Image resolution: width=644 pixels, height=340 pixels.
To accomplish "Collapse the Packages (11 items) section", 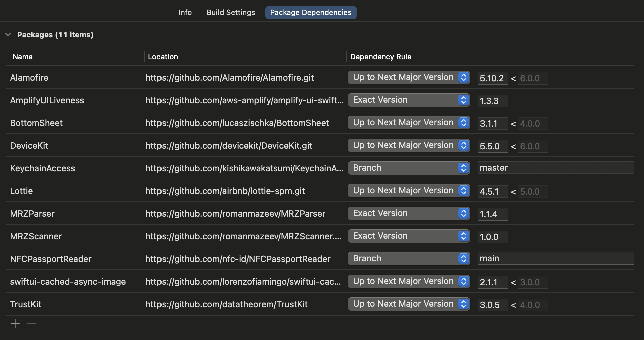I will tap(8, 35).
